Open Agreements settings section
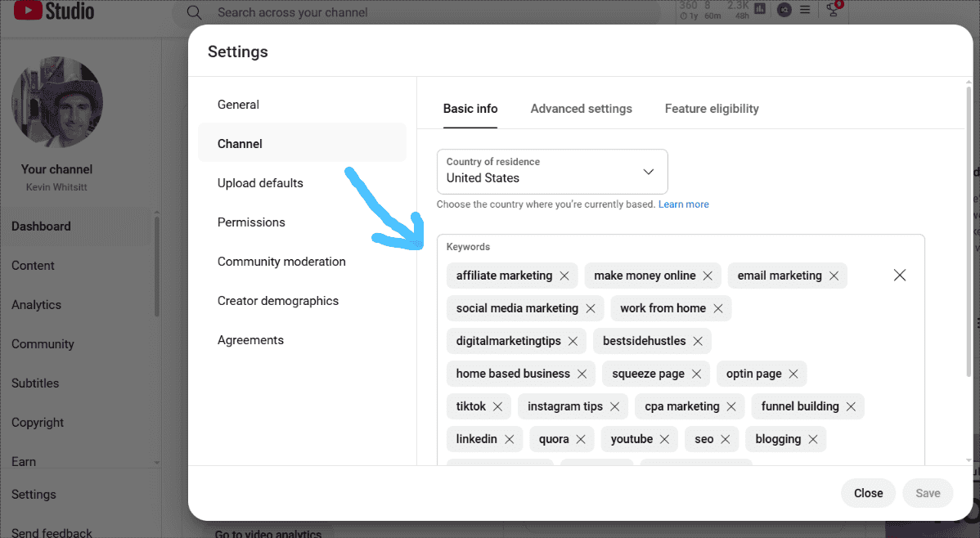This screenshot has width=980, height=538. 302,341
